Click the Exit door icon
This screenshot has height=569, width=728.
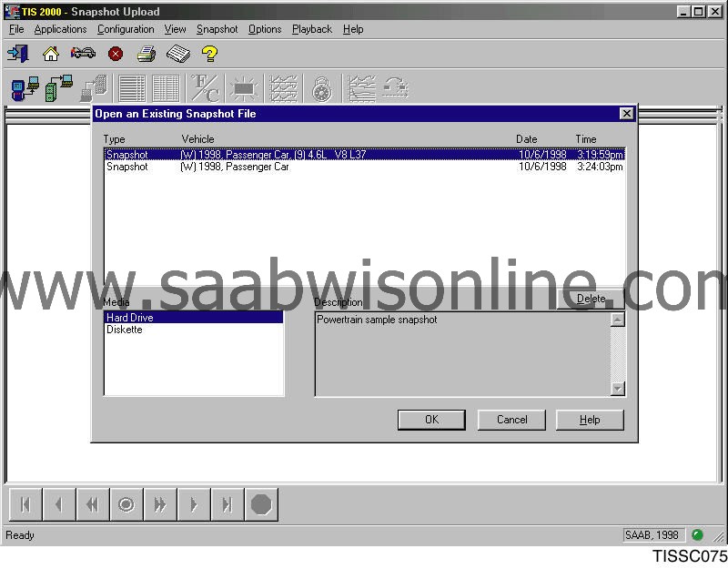coord(18,54)
